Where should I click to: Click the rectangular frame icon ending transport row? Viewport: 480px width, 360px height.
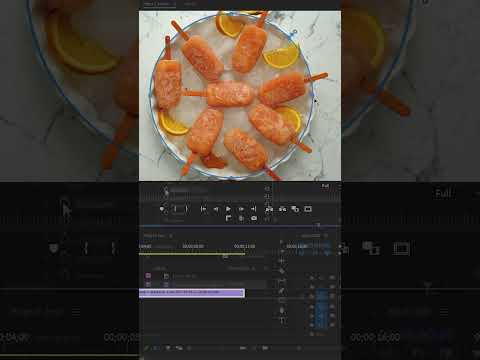pos(308,209)
